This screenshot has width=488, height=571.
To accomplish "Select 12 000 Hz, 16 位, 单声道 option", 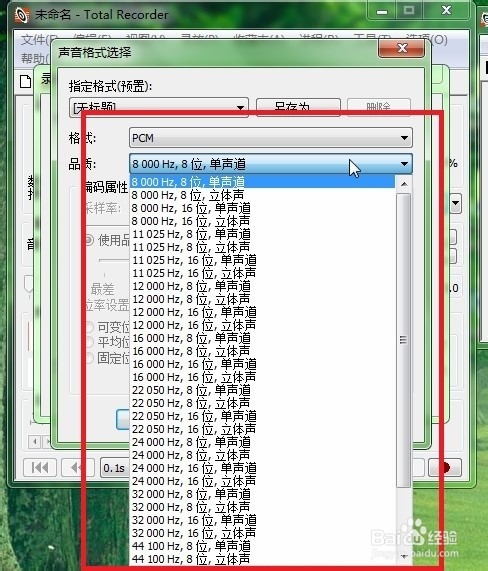I will [x=262, y=312].
